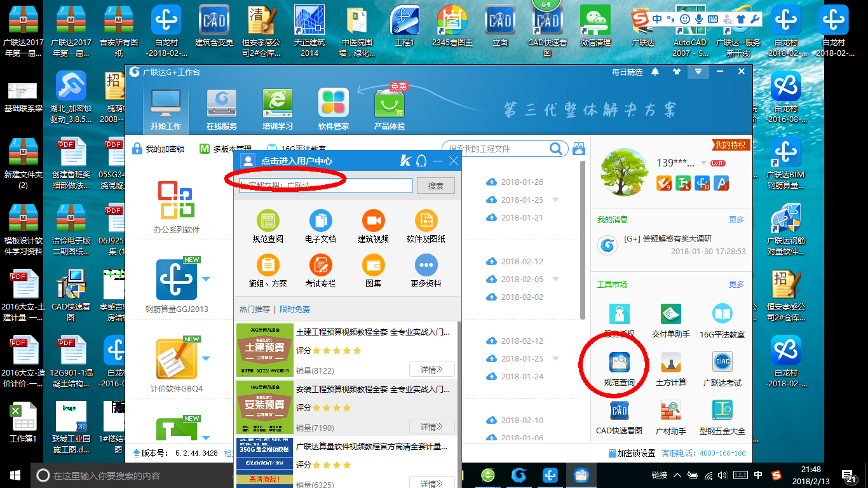
Task: Click 每日精选 in title bar
Action: (x=627, y=72)
